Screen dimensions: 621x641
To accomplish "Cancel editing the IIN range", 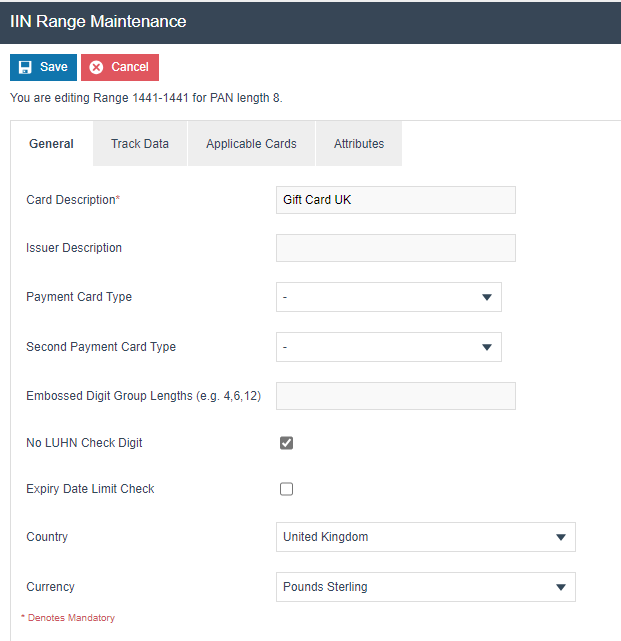I will click(x=120, y=67).
